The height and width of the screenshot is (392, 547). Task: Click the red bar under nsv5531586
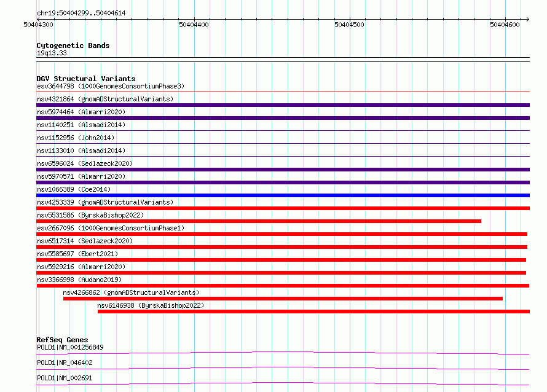pyautogui.click(x=259, y=221)
